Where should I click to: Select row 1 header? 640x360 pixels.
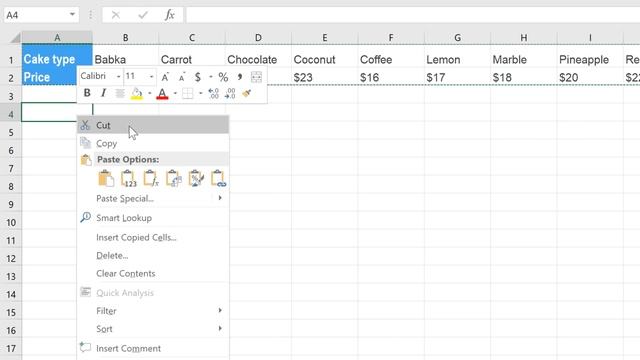coord(11,60)
